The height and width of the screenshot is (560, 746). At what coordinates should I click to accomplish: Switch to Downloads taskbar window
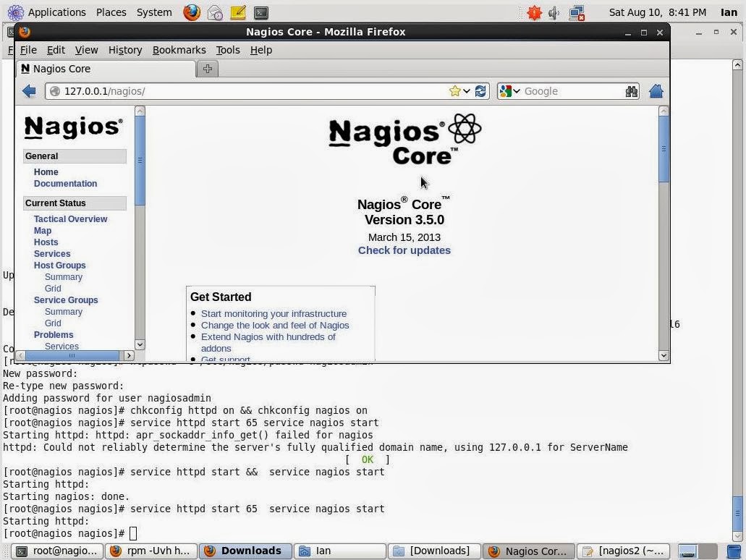tap(245, 551)
